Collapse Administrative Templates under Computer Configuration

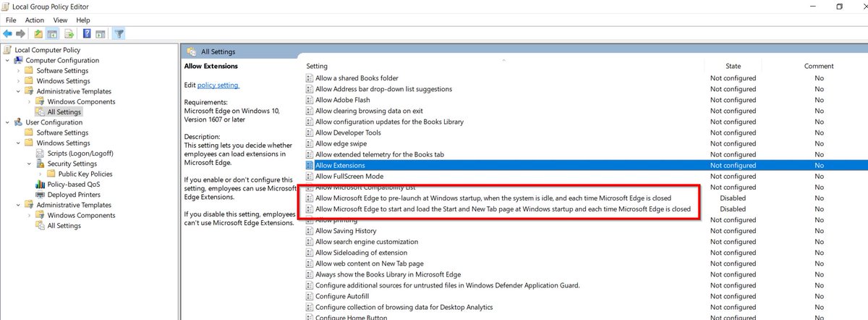[17, 91]
